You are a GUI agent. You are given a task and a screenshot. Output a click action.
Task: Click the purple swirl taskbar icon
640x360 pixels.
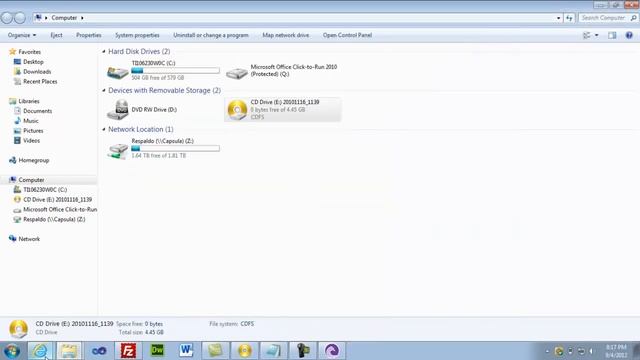[332, 351]
